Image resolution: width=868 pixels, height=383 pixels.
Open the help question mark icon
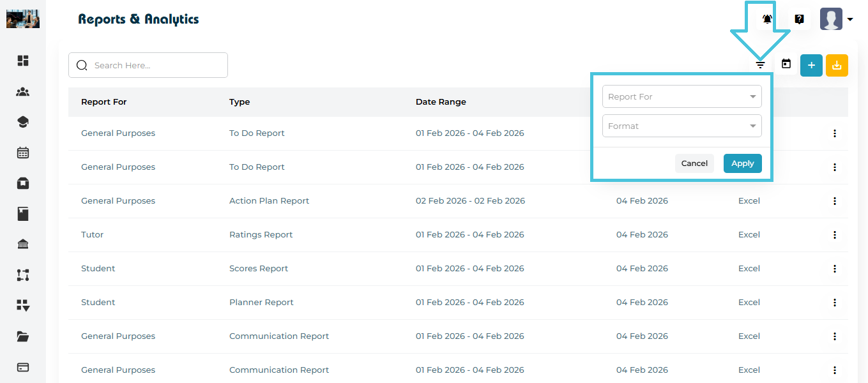(x=799, y=19)
